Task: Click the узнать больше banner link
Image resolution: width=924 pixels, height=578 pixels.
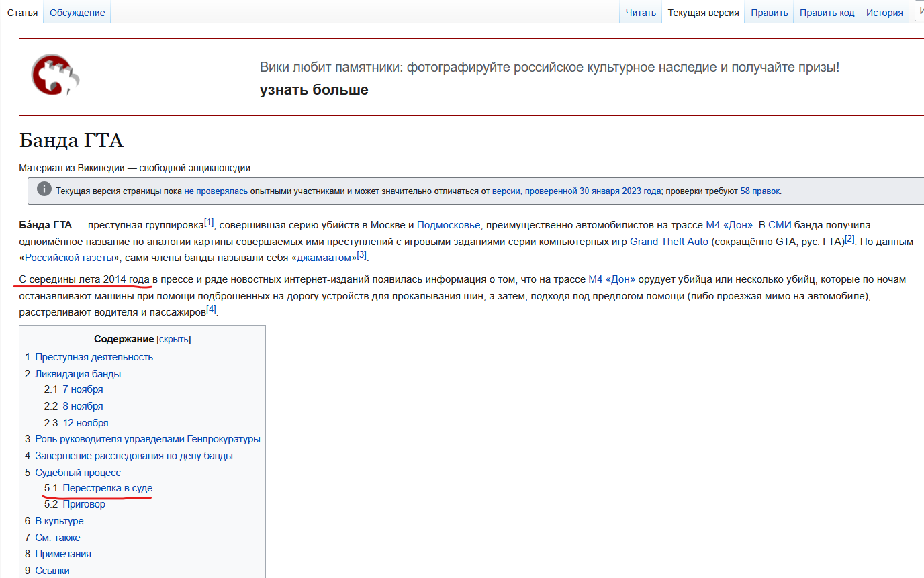Action: pos(314,90)
